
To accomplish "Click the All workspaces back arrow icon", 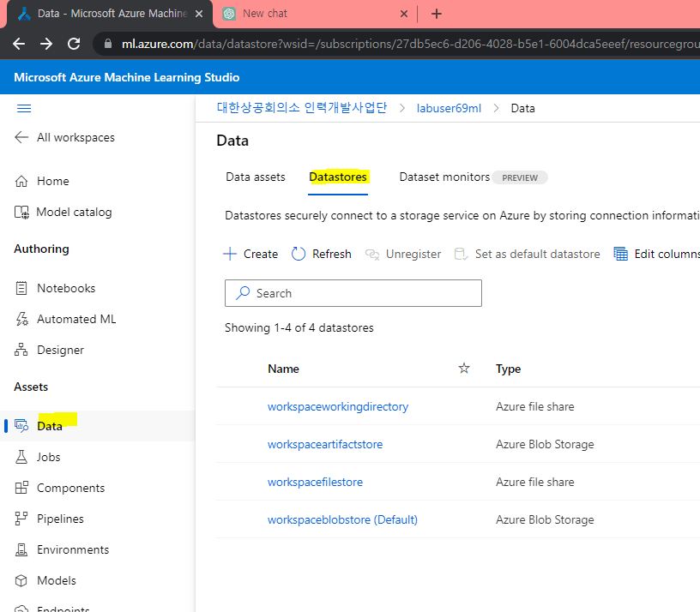I will [x=21, y=137].
